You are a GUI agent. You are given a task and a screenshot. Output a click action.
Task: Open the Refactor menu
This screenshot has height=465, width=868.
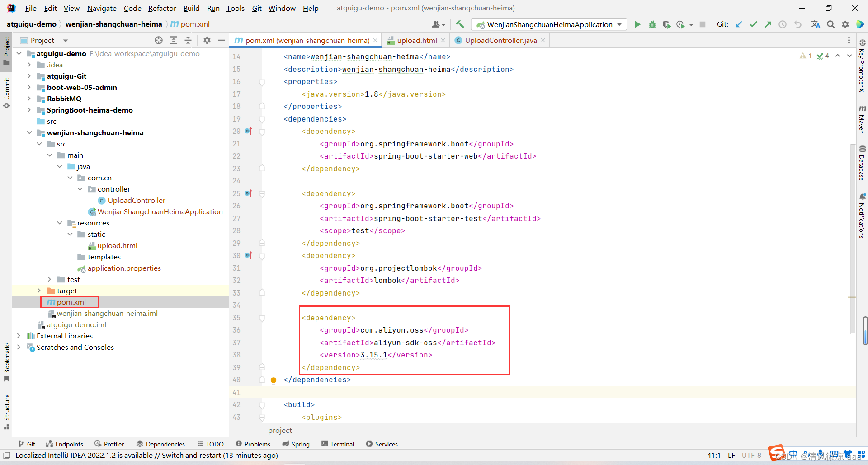pos(162,8)
